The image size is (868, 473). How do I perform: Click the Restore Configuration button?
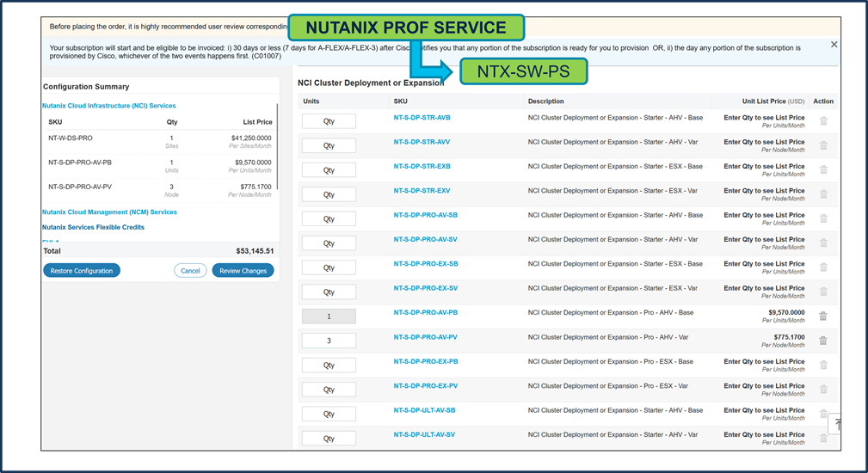tap(82, 271)
